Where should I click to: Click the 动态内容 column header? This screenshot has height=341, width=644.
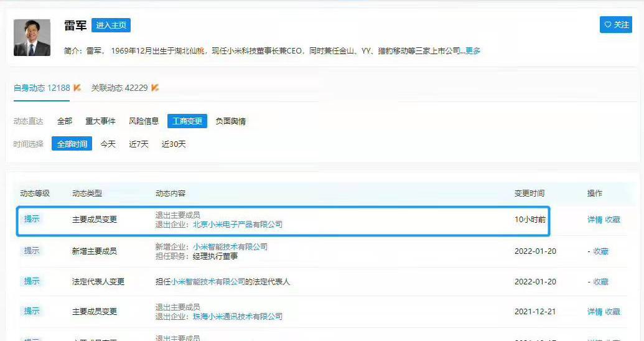click(x=170, y=193)
